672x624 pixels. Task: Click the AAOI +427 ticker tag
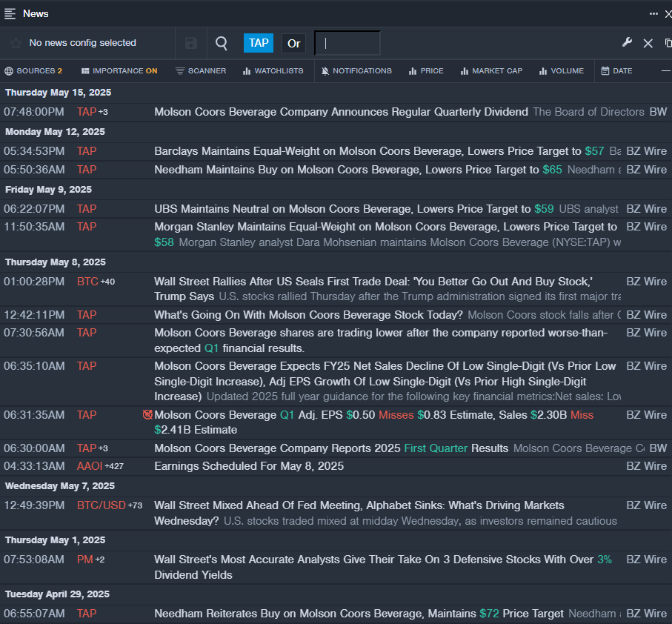[100, 466]
